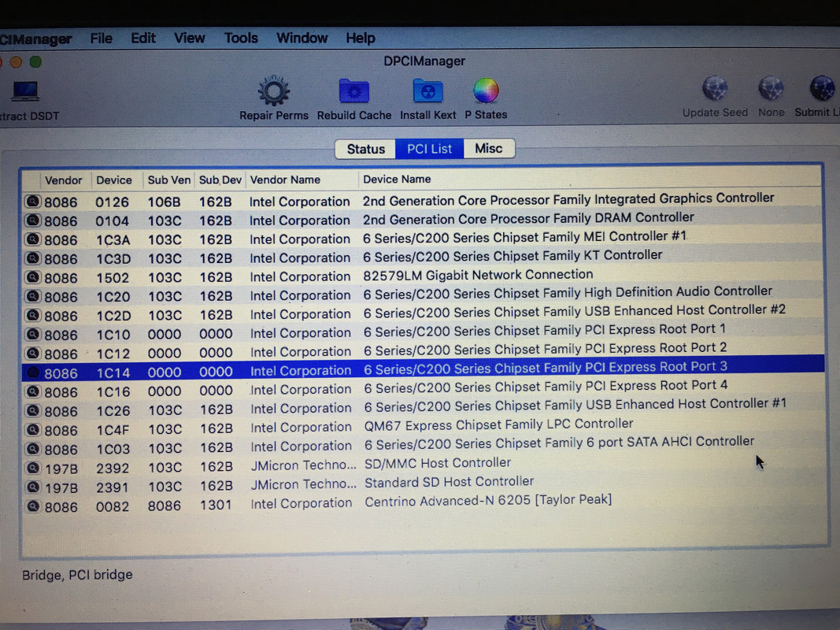The width and height of the screenshot is (840, 630).
Task: Click magnifier icon for device 1502 row
Action: click(x=33, y=277)
